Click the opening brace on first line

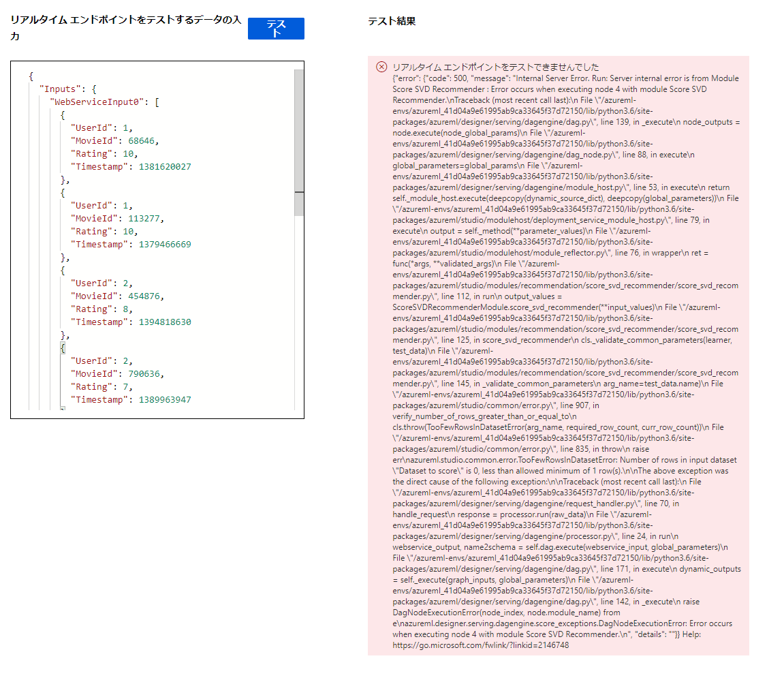31,76
